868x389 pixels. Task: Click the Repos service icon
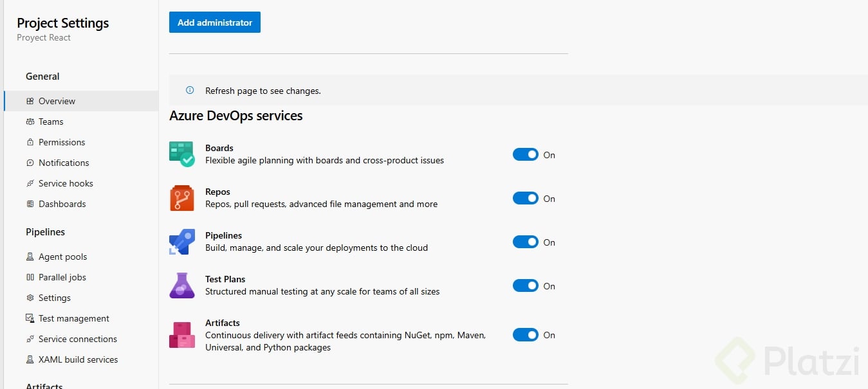pos(181,198)
